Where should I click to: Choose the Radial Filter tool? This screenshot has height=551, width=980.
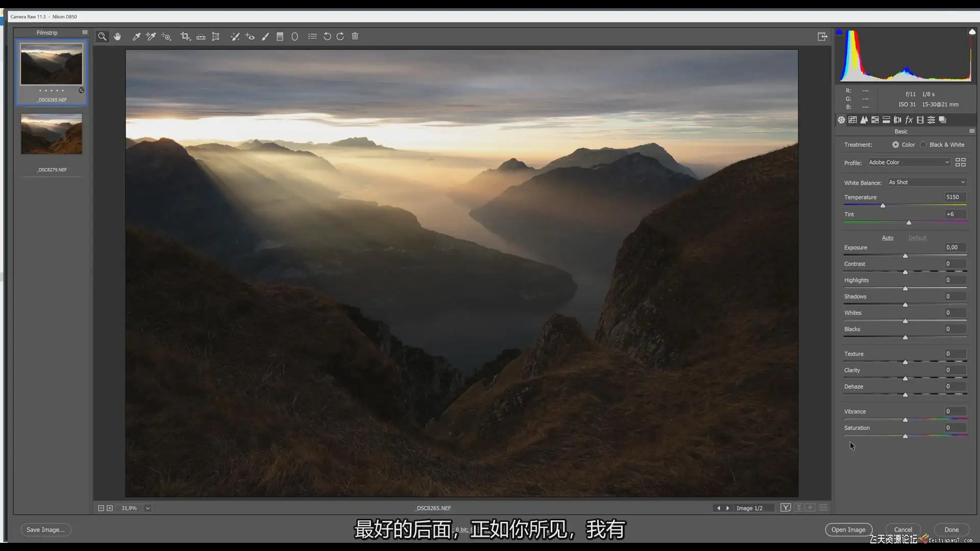click(x=295, y=36)
